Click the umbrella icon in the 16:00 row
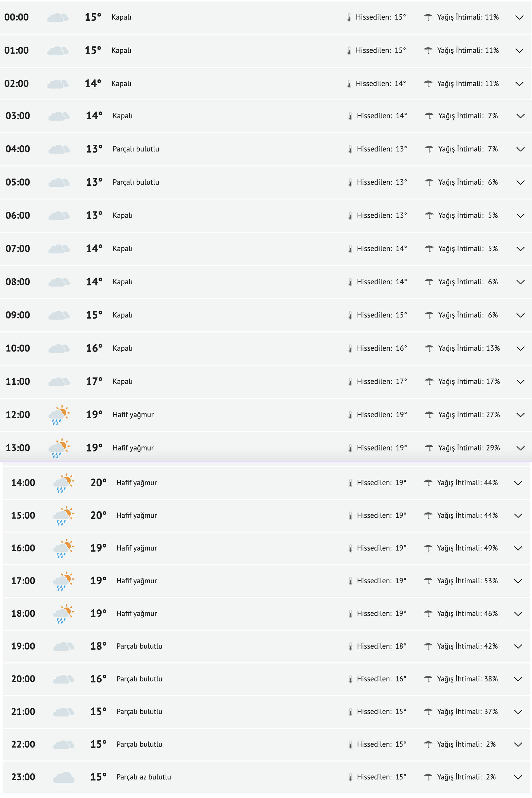The width and height of the screenshot is (532, 798). coord(428,548)
